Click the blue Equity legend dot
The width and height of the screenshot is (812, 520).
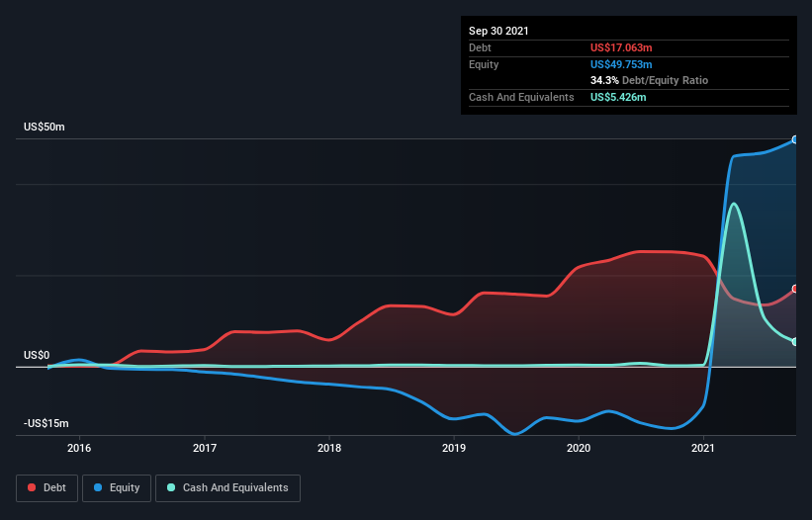coord(98,487)
